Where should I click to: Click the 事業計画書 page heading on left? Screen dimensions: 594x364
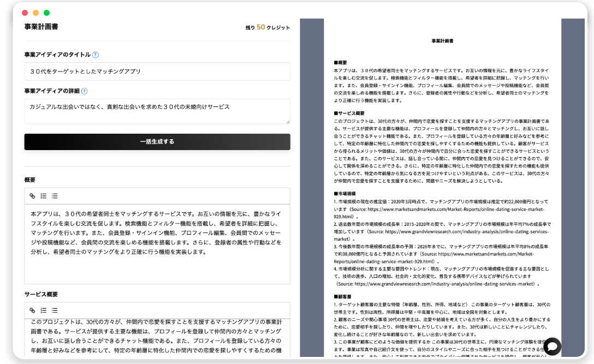(41, 27)
